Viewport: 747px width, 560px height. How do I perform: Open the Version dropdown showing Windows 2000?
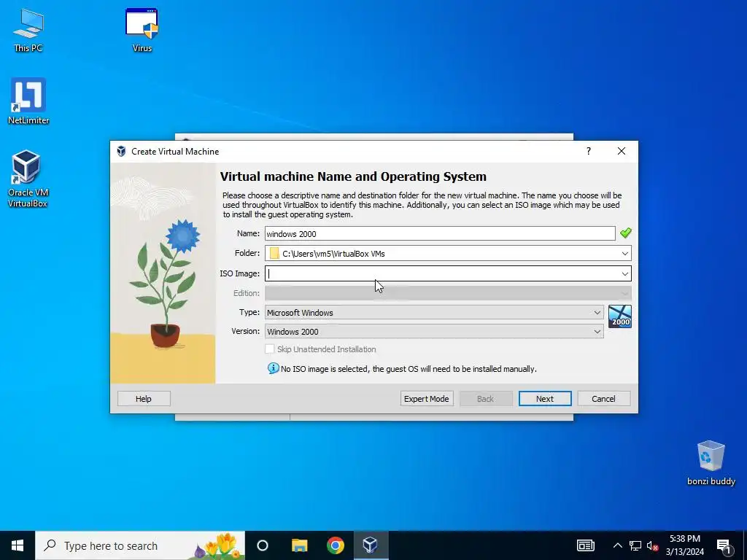pos(434,332)
